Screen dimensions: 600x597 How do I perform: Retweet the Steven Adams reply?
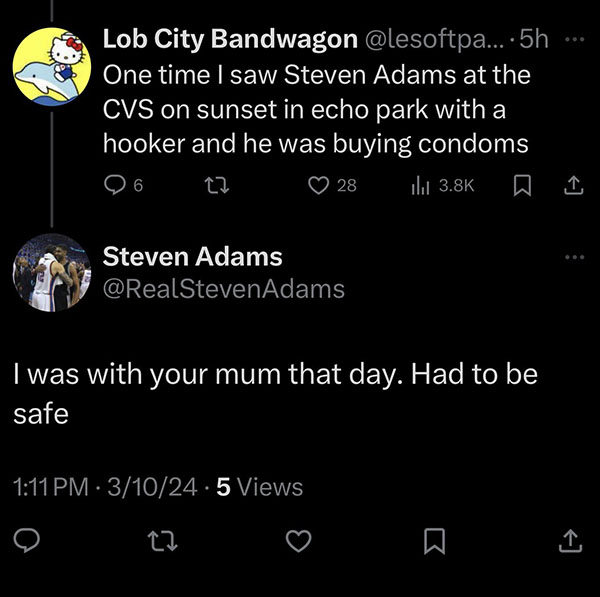click(x=160, y=541)
